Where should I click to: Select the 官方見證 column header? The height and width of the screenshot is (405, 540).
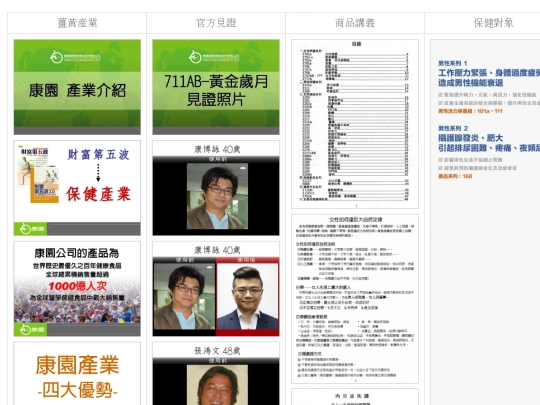pos(216,23)
